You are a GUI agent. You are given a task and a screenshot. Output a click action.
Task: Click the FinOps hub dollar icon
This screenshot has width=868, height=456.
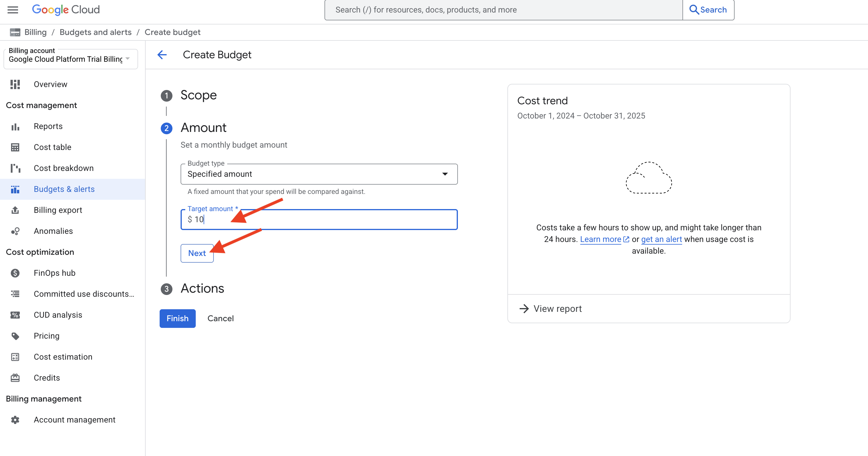click(15, 273)
